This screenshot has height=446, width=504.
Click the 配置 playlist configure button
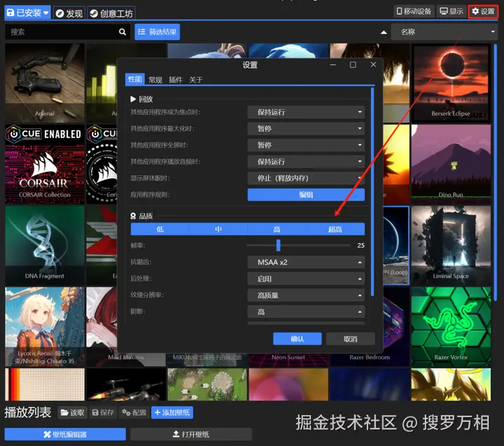(134, 412)
